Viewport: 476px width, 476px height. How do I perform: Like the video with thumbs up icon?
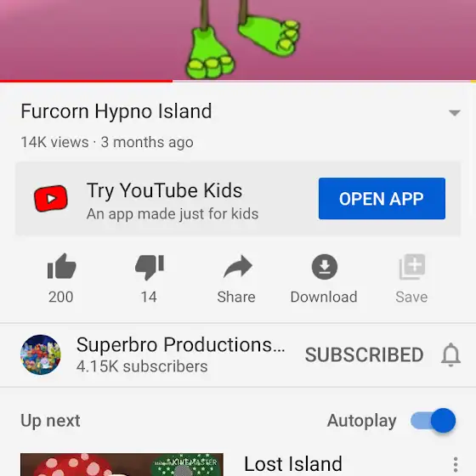61,267
